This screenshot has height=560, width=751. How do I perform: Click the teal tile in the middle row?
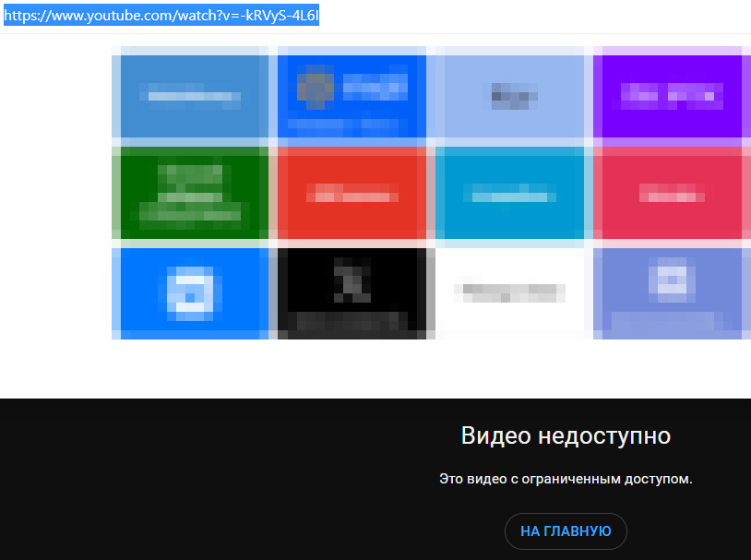click(512, 194)
